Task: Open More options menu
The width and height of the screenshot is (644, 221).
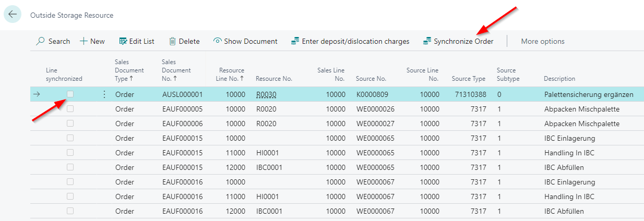Action: 542,41
